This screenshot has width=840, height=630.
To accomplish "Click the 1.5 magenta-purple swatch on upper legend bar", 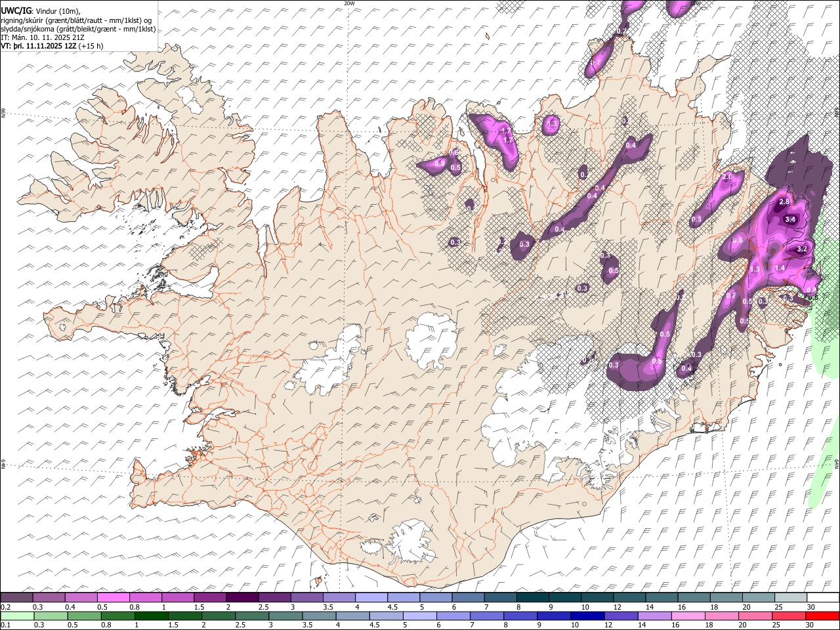I will click(x=210, y=598).
